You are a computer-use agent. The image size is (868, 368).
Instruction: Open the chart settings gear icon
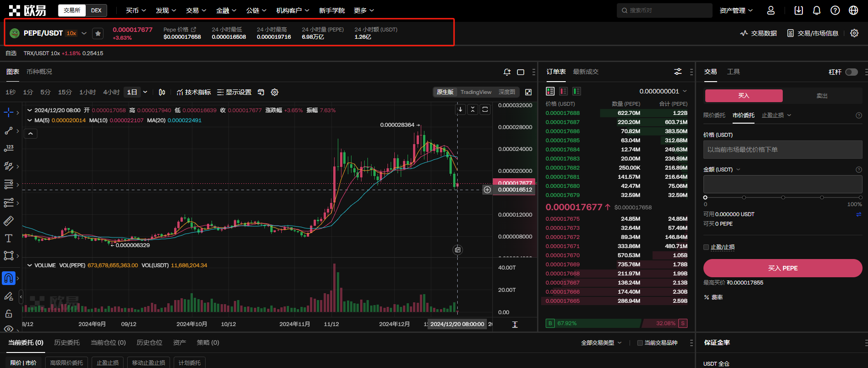tap(274, 92)
